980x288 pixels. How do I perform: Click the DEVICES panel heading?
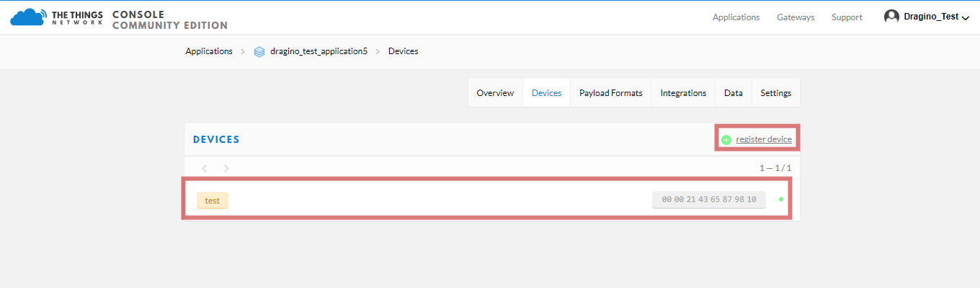[x=216, y=139]
